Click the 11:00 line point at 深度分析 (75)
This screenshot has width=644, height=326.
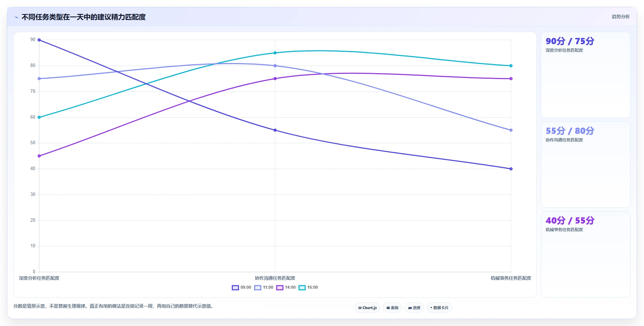click(x=39, y=79)
